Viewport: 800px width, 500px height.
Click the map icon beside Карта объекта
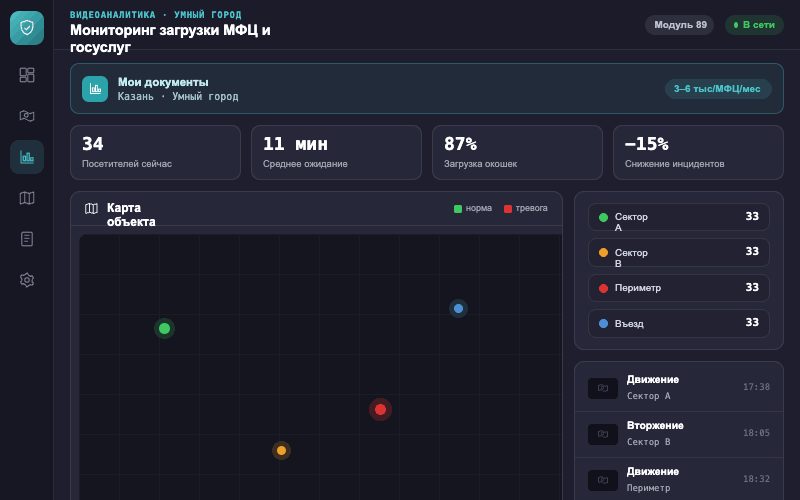click(91, 208)
